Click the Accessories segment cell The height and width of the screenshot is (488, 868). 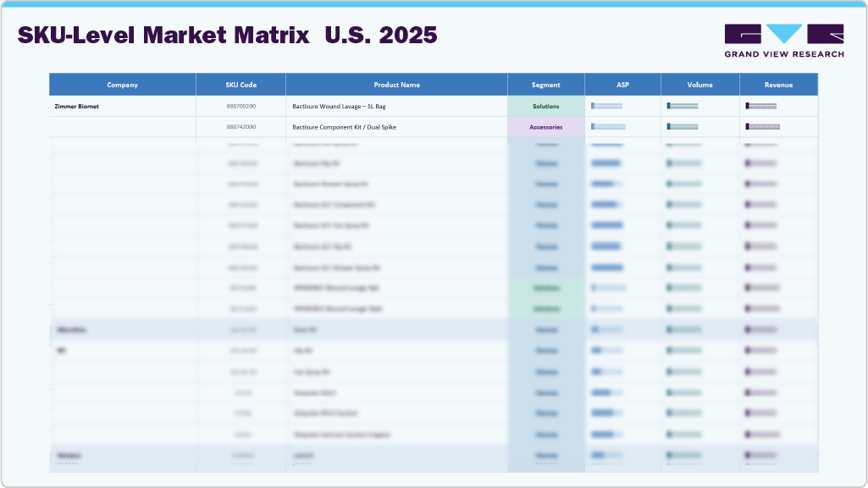[546, 127]
